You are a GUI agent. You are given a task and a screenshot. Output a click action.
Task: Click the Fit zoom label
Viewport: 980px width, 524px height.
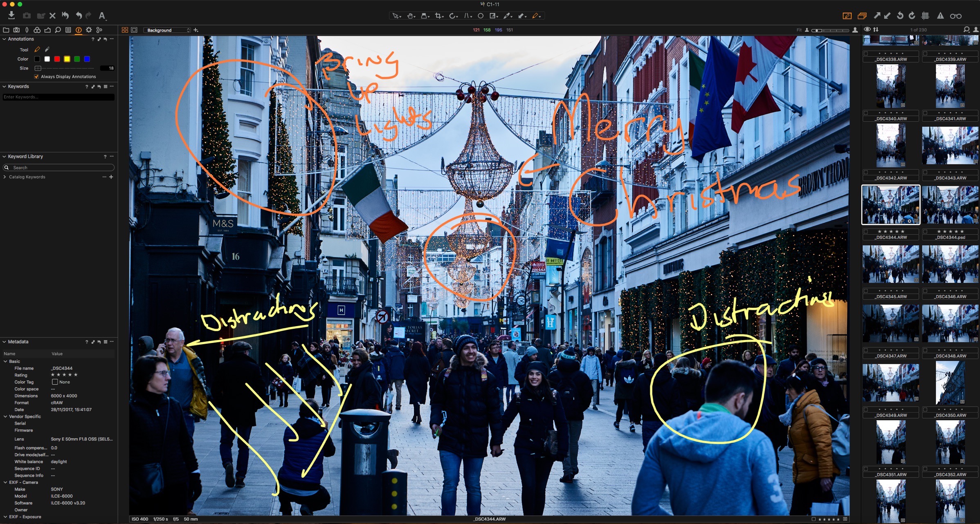pyautogui.click(x=799, y=30)
